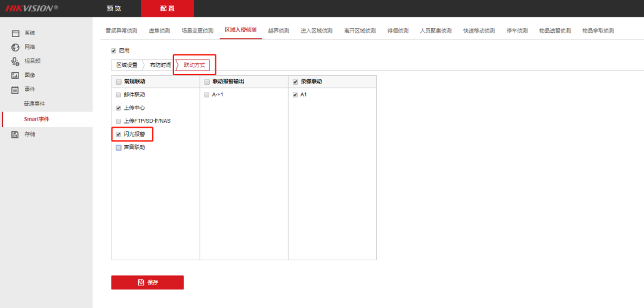Switch to the 越界侦测 tab
This screenshot has height=308, width=644.
(x=278, y=30)
